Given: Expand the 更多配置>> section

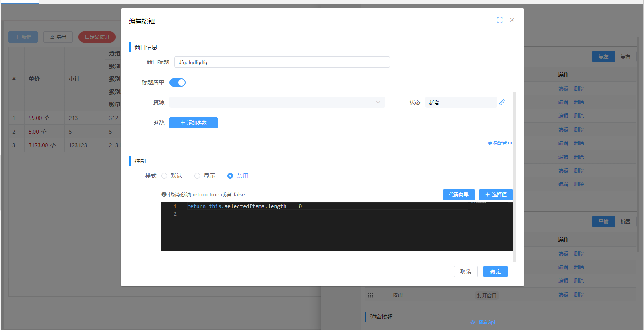Looking at the screenshot, I should point(500,143).
